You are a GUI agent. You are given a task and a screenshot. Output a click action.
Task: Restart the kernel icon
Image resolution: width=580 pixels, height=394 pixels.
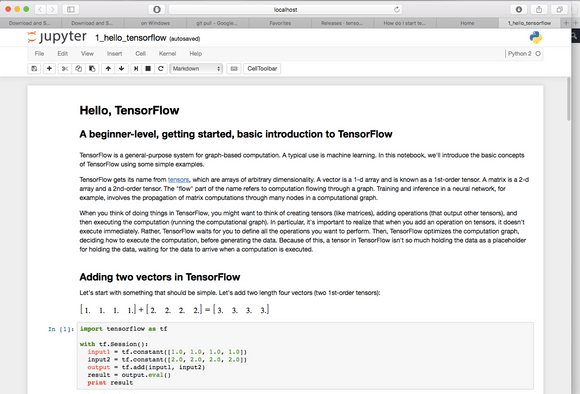click(x=161, y=68)
